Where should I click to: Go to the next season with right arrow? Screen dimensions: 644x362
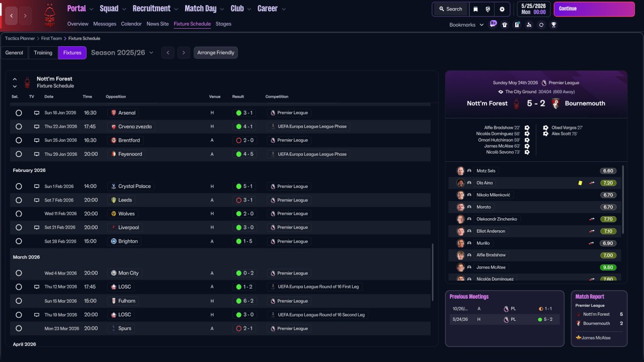tap(184, 53)
